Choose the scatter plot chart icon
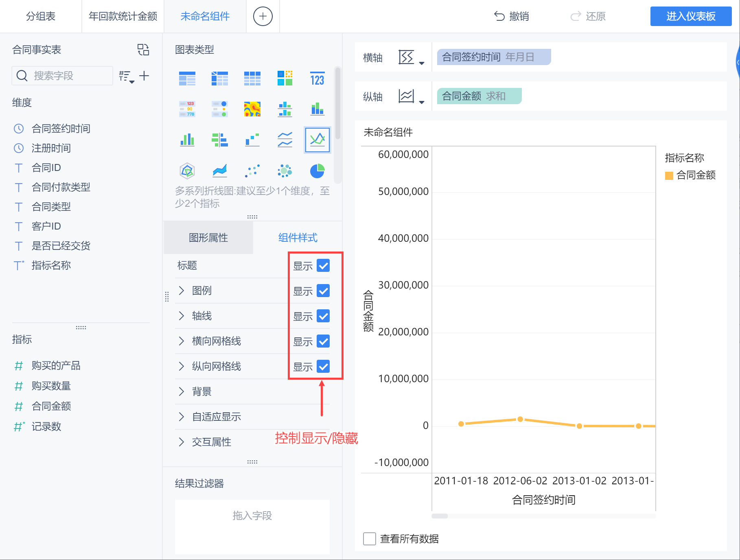Screen dimensions: 740x560 pos(252,171)
